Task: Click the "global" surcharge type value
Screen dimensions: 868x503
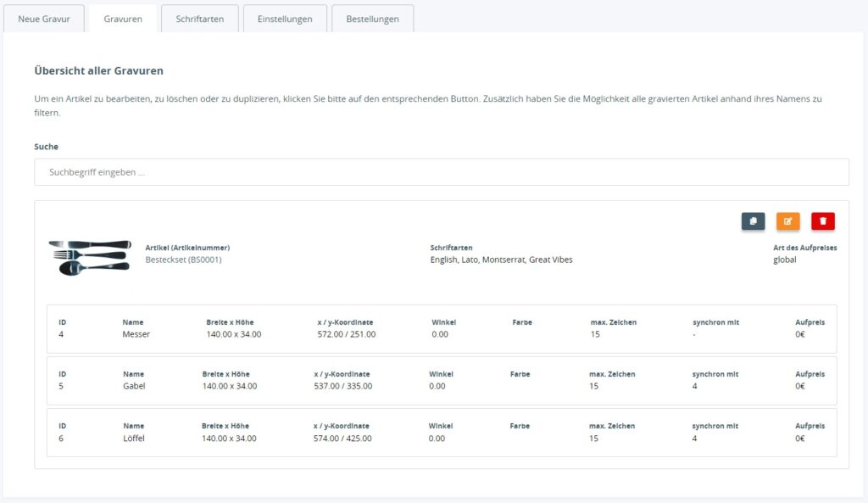Action: click(x=784, y=260)
